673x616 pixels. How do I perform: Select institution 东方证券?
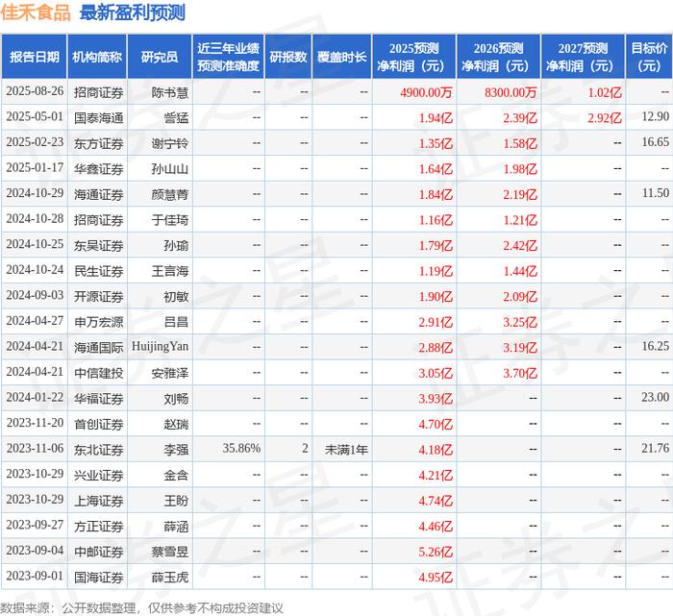click(99, 143)
